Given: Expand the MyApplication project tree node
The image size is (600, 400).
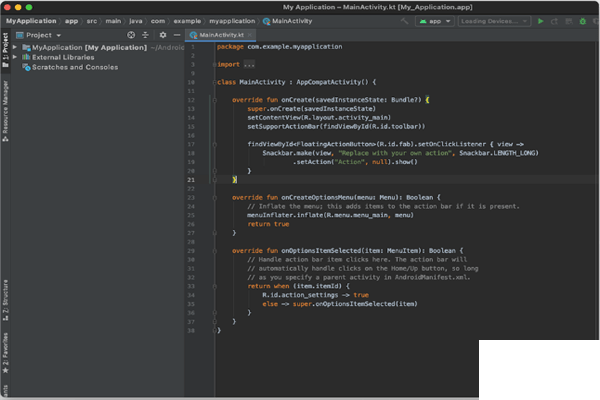Looking at the screenshot, I should (x=16, y=47).
